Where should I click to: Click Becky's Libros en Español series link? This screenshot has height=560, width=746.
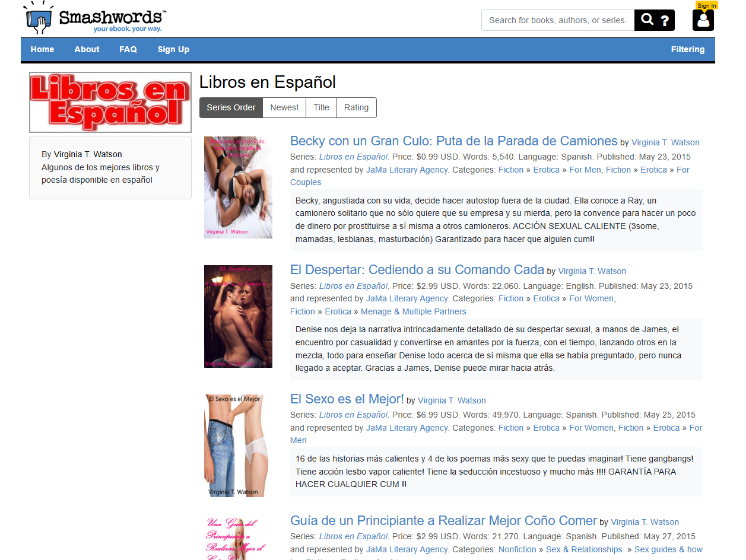(354, 157)
